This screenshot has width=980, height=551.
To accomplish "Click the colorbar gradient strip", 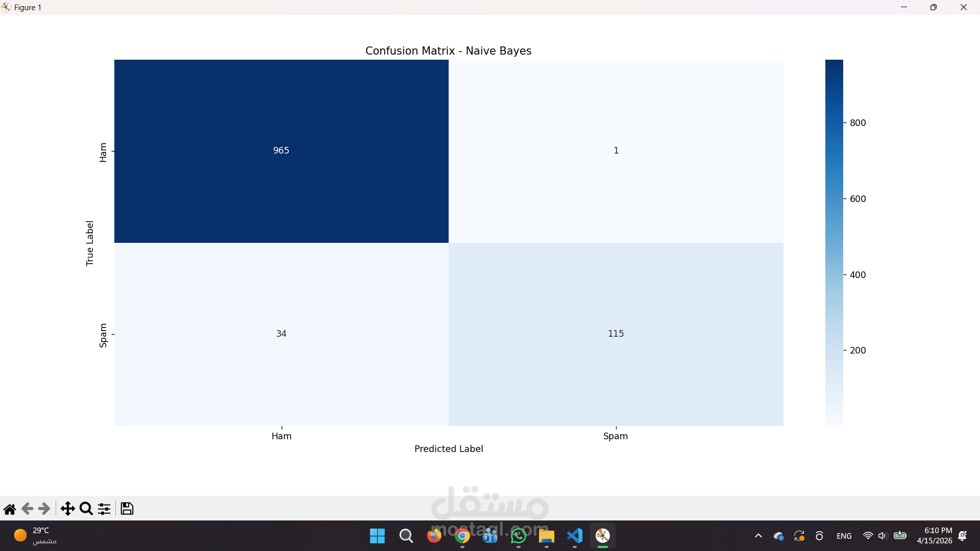I will click(x=834, y=242).
